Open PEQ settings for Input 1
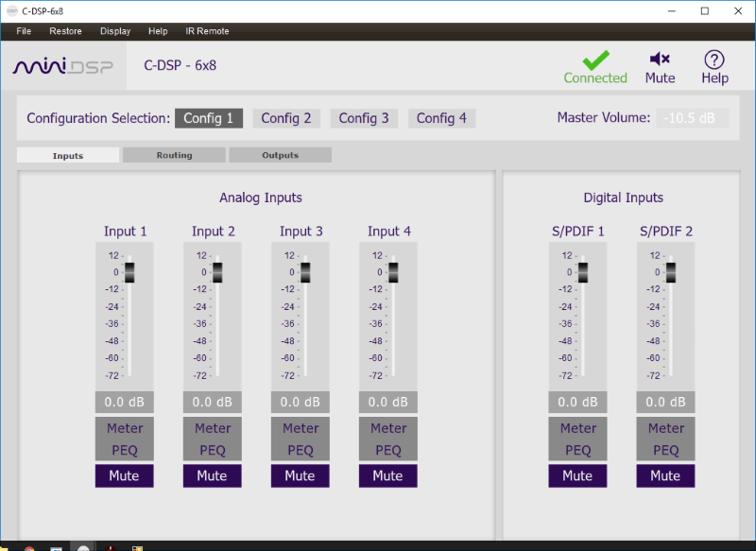This screenshot has width=756, height=551. [x=125, y=450]
